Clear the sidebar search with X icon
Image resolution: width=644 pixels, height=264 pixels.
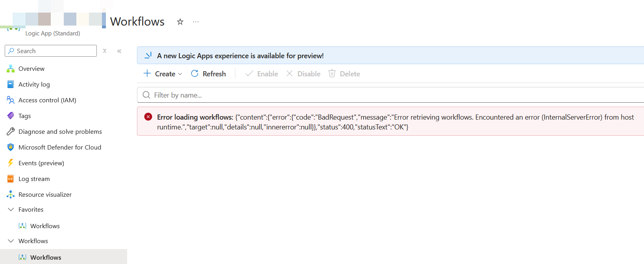pos(105,51)
